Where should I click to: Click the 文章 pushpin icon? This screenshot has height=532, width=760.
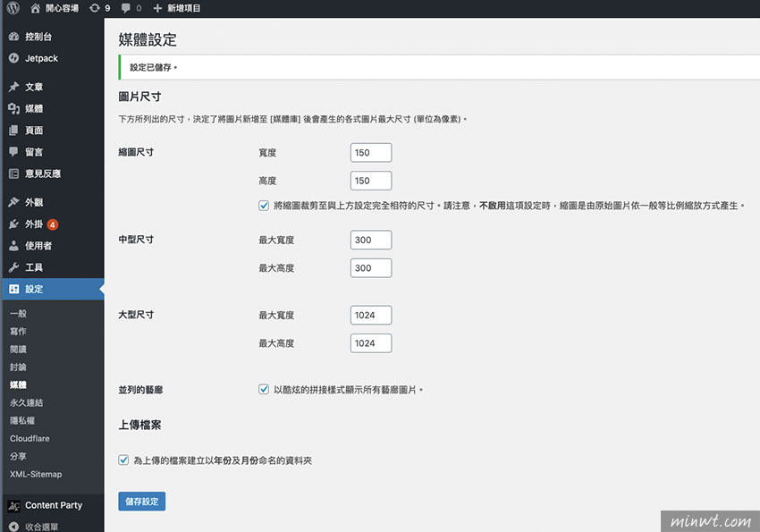pos(13,87)
